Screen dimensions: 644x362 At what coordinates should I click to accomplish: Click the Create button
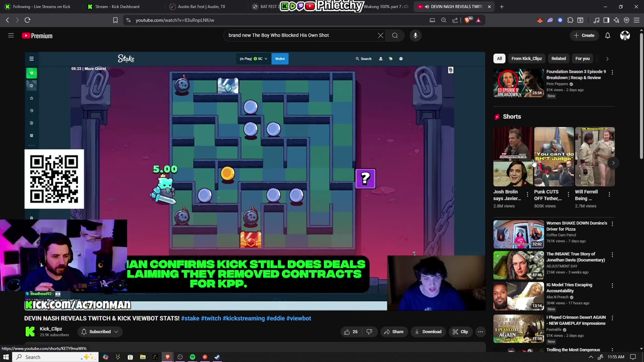(584, 35)
